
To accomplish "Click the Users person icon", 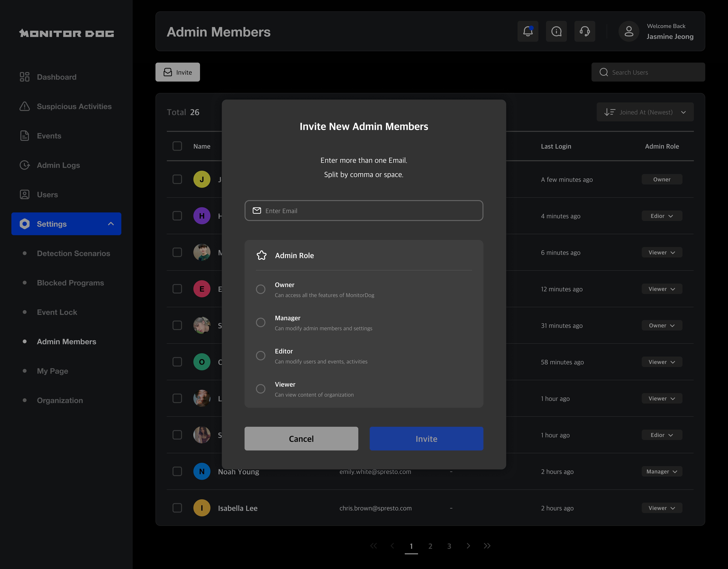I will [25, 194].
